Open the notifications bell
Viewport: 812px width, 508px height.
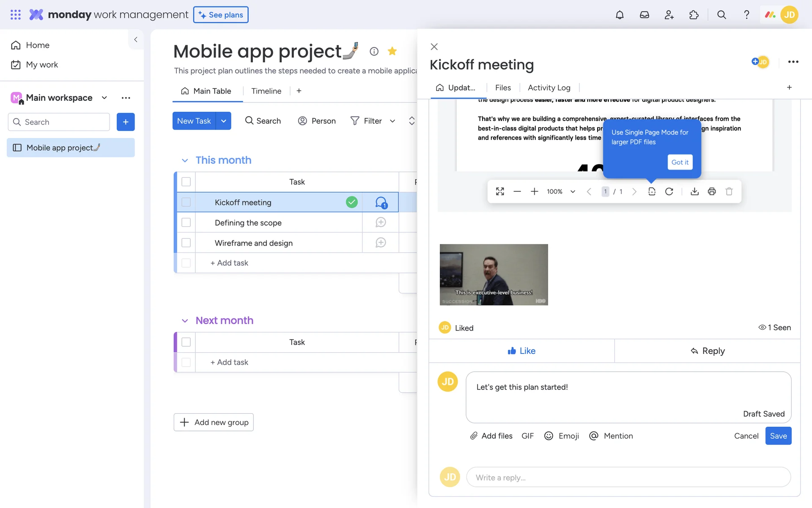point(620,15)
